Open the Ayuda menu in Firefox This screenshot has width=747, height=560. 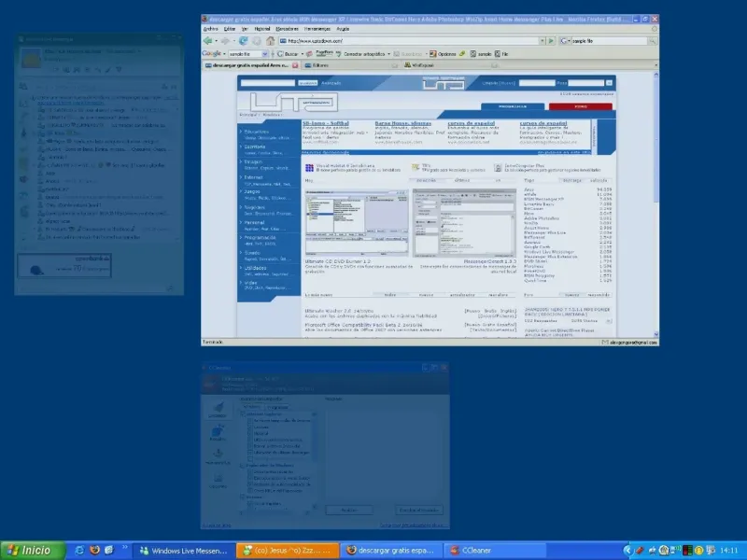(343, 29)
